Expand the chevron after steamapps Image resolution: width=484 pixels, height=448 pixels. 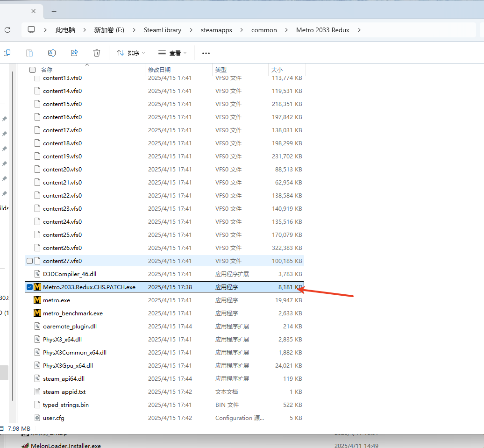242,30
